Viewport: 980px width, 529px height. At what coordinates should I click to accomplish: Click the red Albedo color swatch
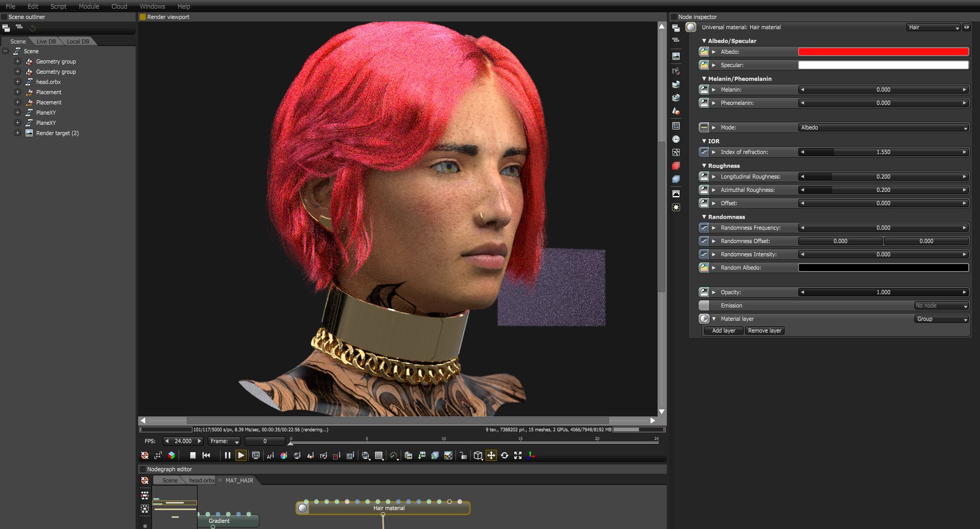tap(883, 52)
